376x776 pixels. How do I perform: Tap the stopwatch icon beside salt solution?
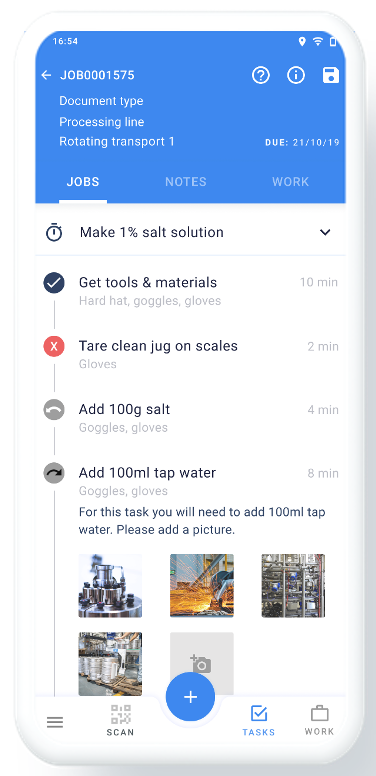coord(54,232)
